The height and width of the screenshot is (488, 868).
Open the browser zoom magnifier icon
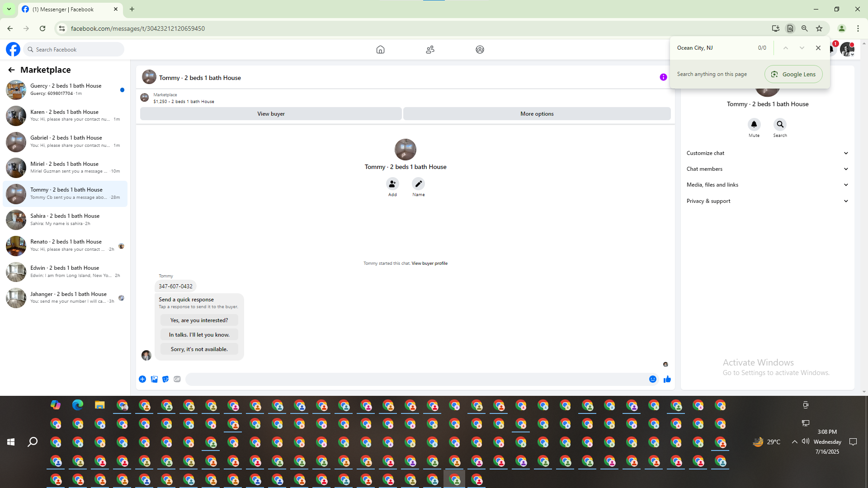[x=805, y=28]
